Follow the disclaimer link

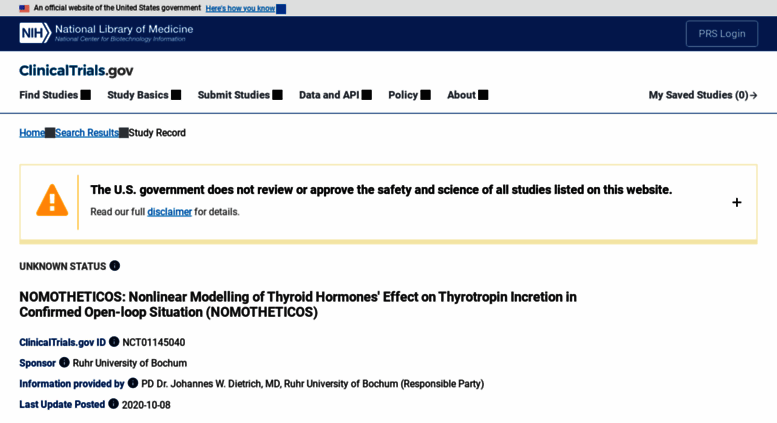169,212
